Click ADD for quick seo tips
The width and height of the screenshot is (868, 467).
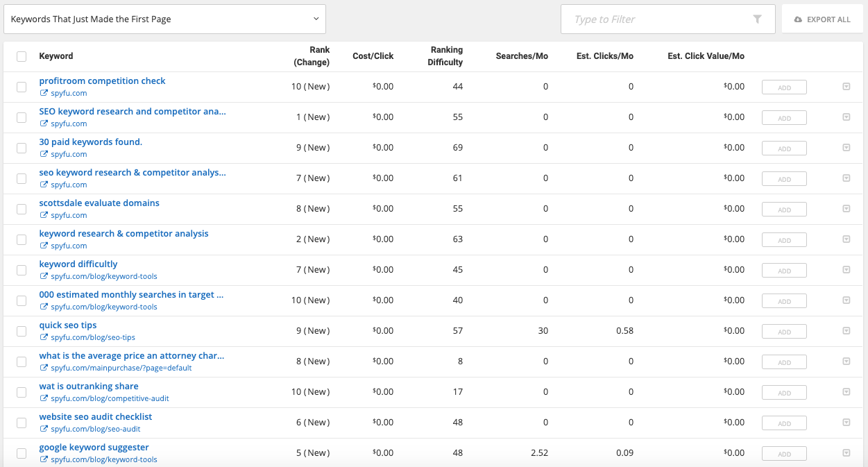click(x=784, y=332)
